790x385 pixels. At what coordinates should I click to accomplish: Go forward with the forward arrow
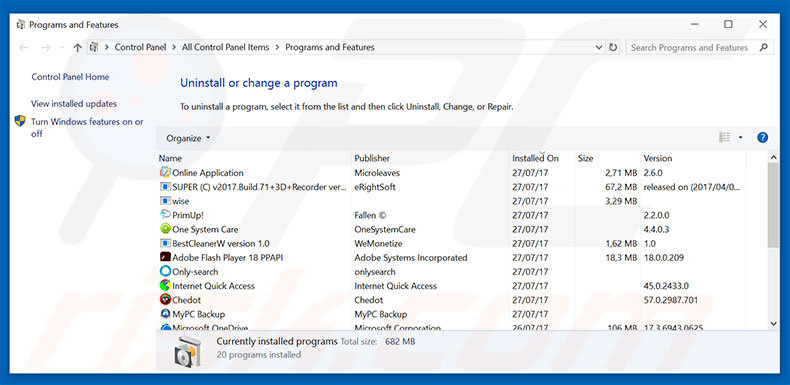[x=46, y=47]
